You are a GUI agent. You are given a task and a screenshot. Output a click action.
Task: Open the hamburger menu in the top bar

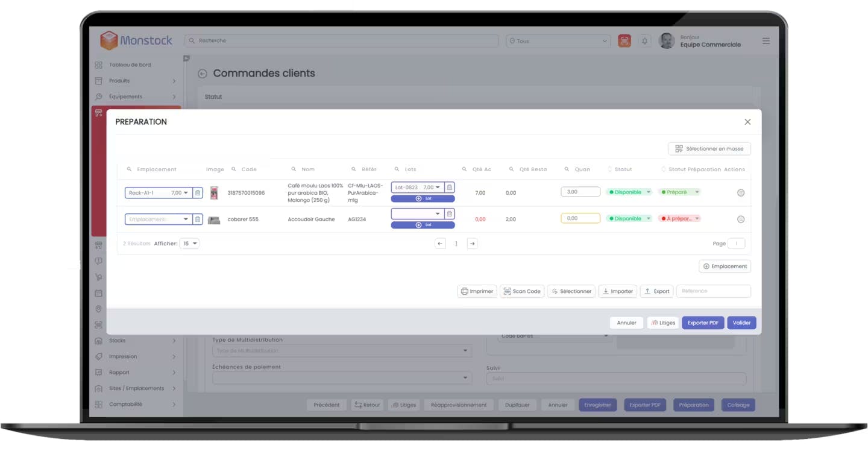(x=766, y=41)
